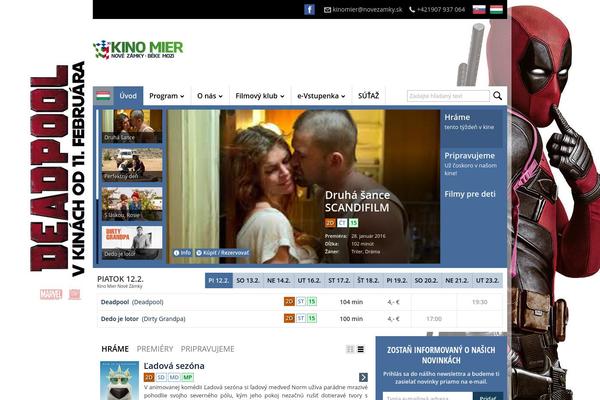The width and height of the screenshot is (600, 400).
Task: Open the Kino Mier logo
Action: pos(138,49)
